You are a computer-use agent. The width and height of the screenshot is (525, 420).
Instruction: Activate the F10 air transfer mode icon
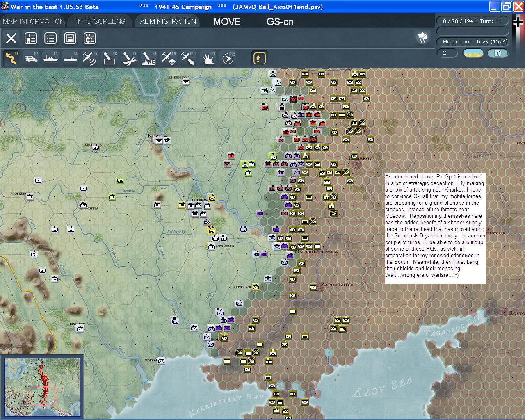(188, 58)
